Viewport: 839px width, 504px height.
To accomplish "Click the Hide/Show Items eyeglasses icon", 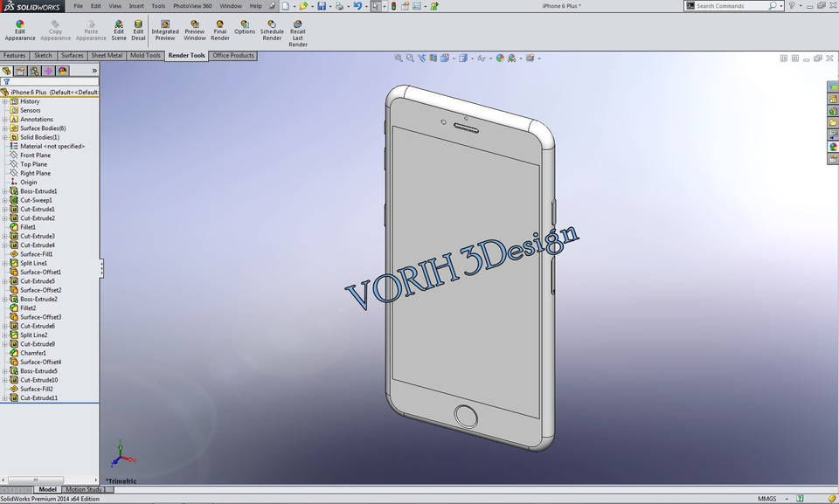I will pyautogui.click(x=482, y=58).
